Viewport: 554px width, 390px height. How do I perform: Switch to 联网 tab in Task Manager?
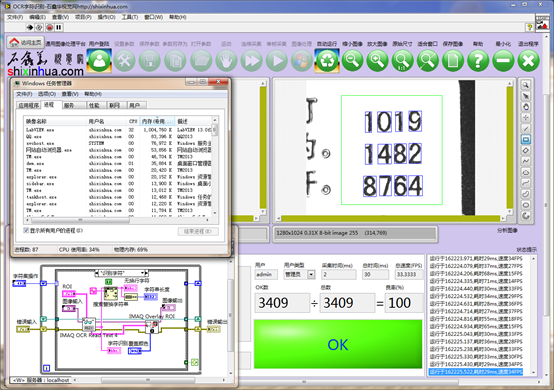pos(114,105)
